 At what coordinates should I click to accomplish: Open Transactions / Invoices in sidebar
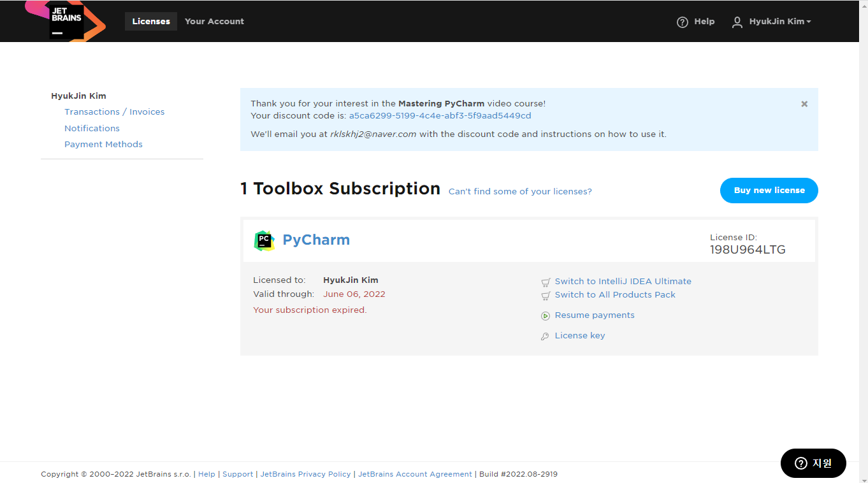[115, 112]
